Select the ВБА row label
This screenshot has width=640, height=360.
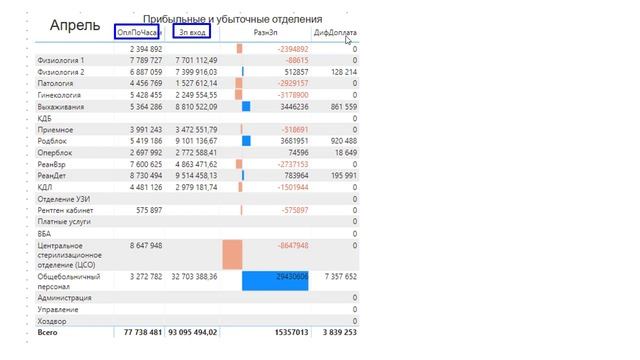44,234
